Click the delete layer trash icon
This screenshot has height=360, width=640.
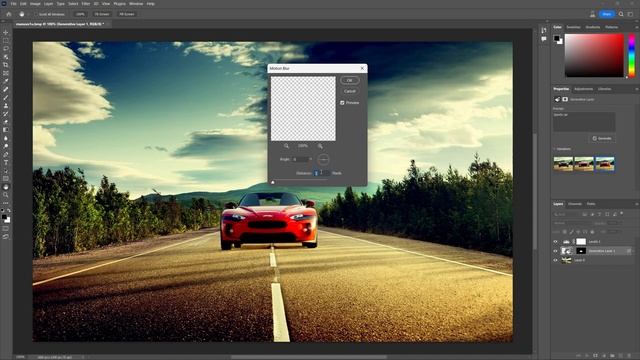(x=629, y=356)
